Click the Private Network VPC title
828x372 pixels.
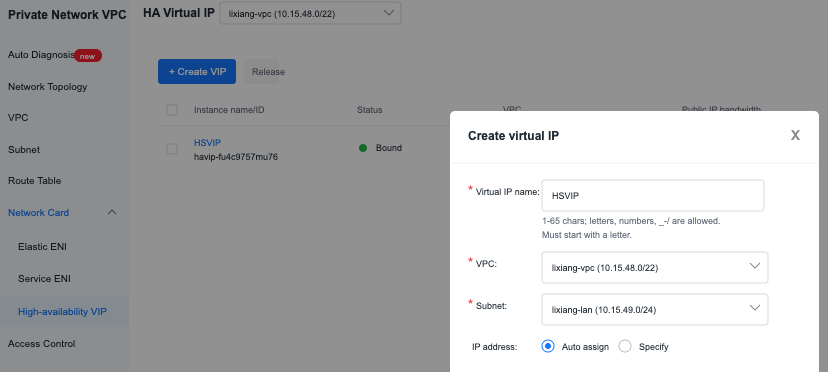(x=67, y=15)
